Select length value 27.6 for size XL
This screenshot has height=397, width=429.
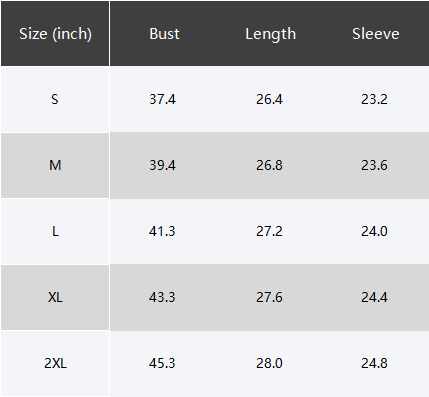[269, 297]
